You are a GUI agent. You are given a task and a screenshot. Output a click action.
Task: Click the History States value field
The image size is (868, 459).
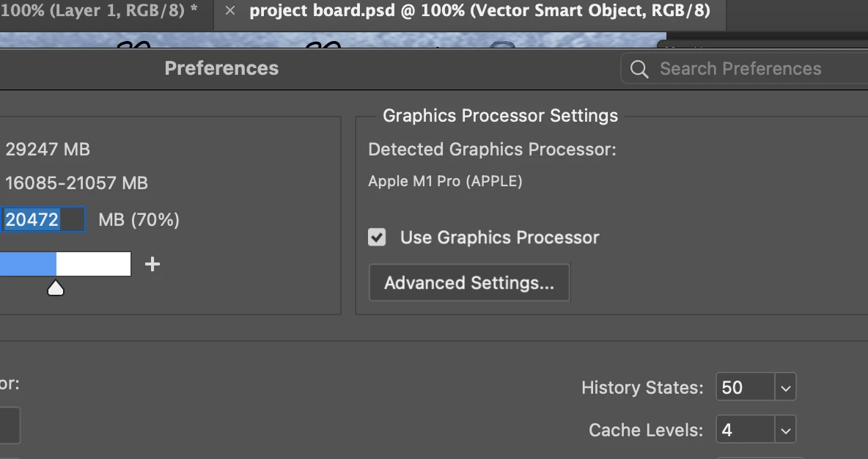tap(745, 388)
